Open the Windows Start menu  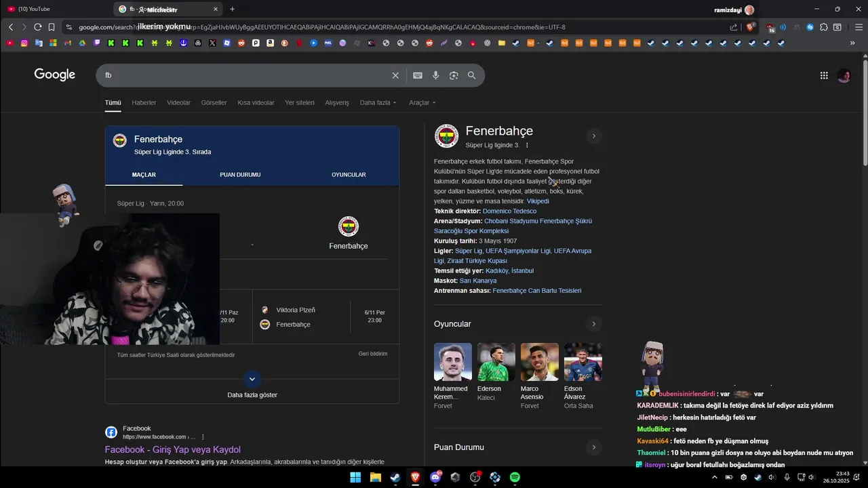pos(355,477)
